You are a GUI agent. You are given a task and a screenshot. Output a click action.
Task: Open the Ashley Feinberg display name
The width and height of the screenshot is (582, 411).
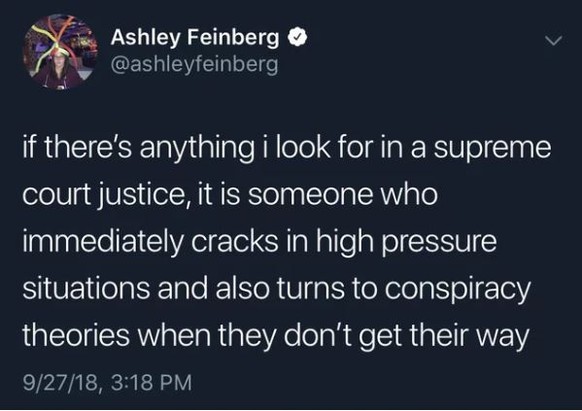click(x=194, y=37)
